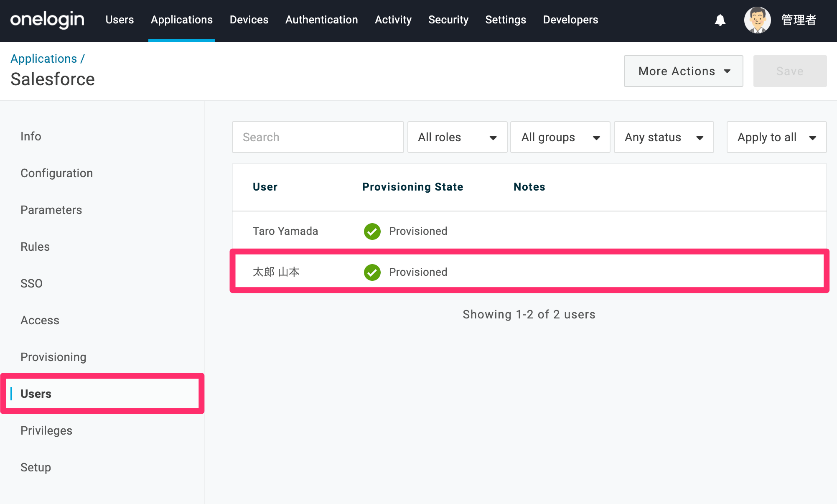This screenshot has width=837, height=504.
Task: Select the Parameters sidebar tab
Action: click(51, 210)
